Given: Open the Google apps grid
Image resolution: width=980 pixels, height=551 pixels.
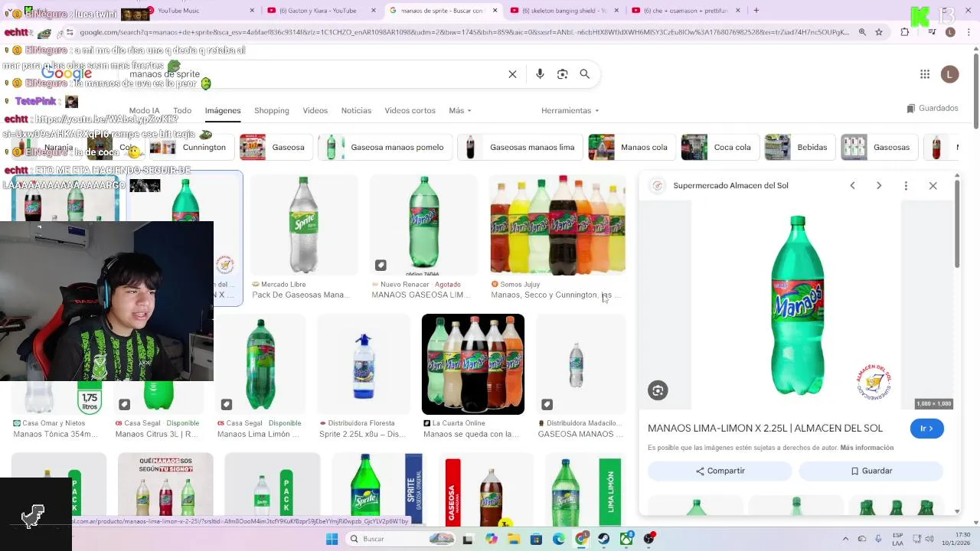Looking at the screenshot, I should tap(925, 74).
